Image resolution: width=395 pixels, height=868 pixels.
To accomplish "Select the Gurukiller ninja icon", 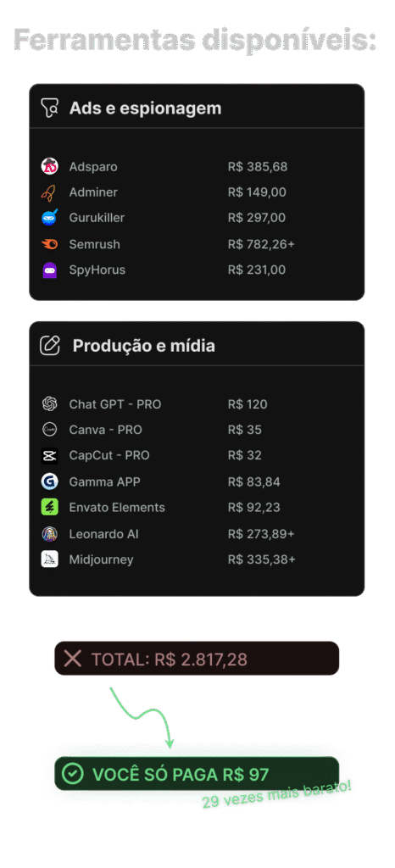I will coord(50,218).
